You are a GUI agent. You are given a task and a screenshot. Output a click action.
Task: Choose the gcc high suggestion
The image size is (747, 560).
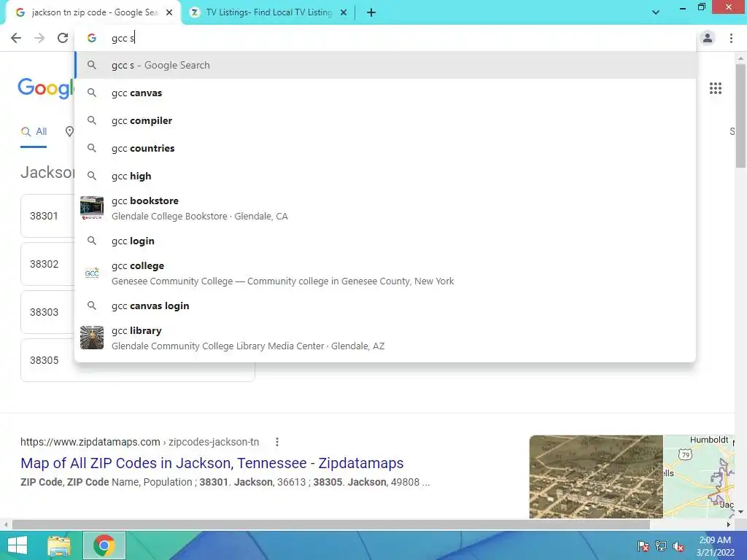[385, 176]
